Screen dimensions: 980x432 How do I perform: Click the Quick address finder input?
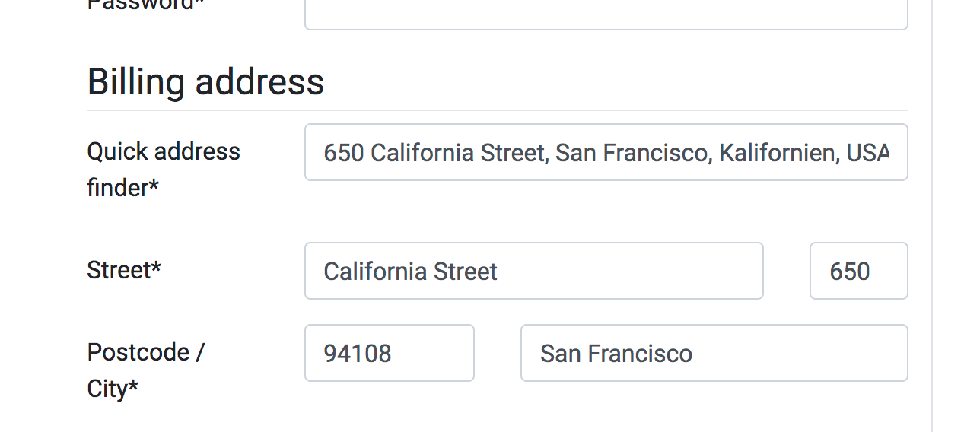[606, 152]
